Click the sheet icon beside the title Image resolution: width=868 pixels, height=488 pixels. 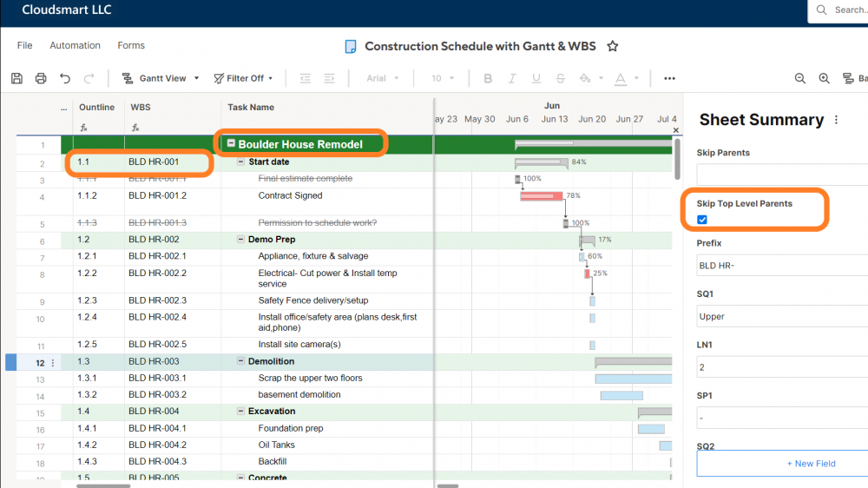click(x=351, y=47)
